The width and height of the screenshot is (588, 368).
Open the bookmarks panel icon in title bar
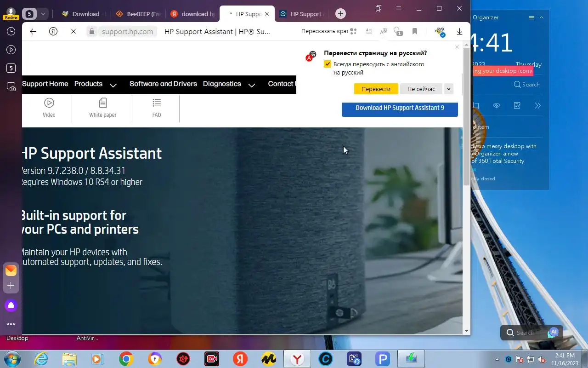click(379, 9)
